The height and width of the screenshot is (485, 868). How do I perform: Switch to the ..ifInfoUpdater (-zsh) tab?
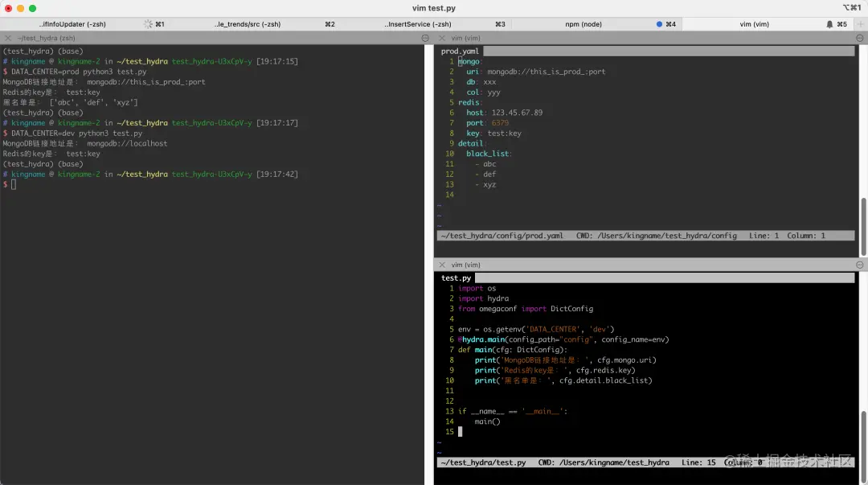click(x=72, y=24)
